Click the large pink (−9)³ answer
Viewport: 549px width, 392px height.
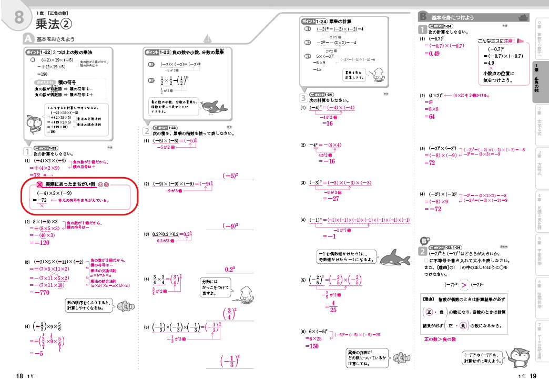click(x=230, y=226)
